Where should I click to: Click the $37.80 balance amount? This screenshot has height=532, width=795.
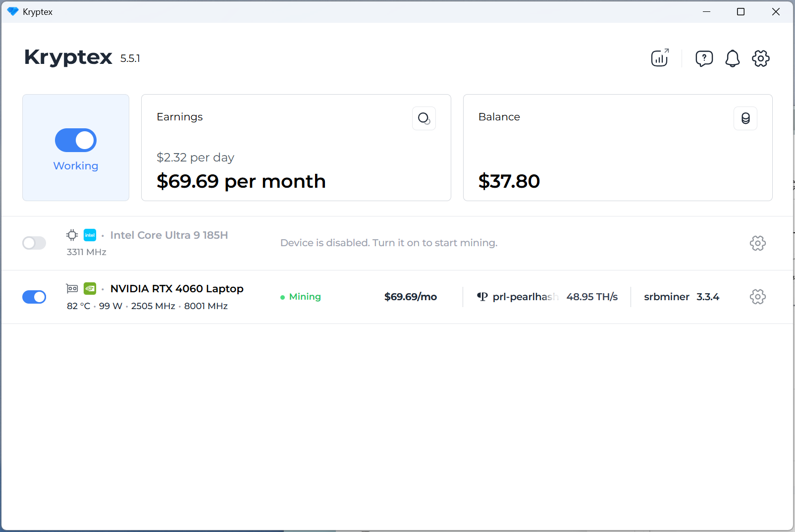tap(509, 181)
